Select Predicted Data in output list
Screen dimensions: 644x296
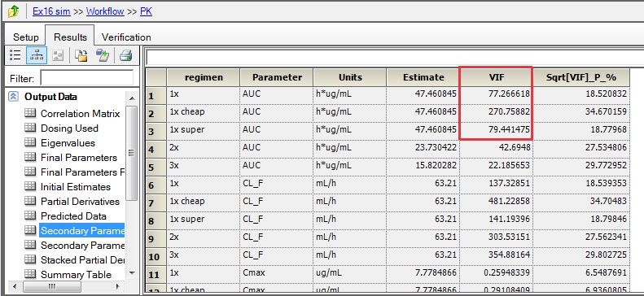[x=73, y=215]
